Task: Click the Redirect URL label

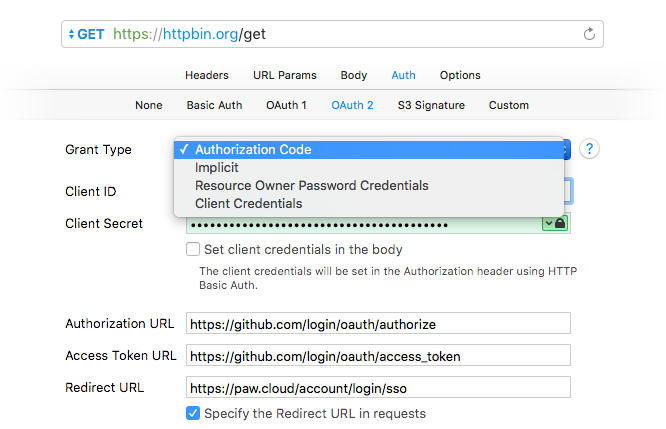Action: pyautogui.click(x=105, y=387)
